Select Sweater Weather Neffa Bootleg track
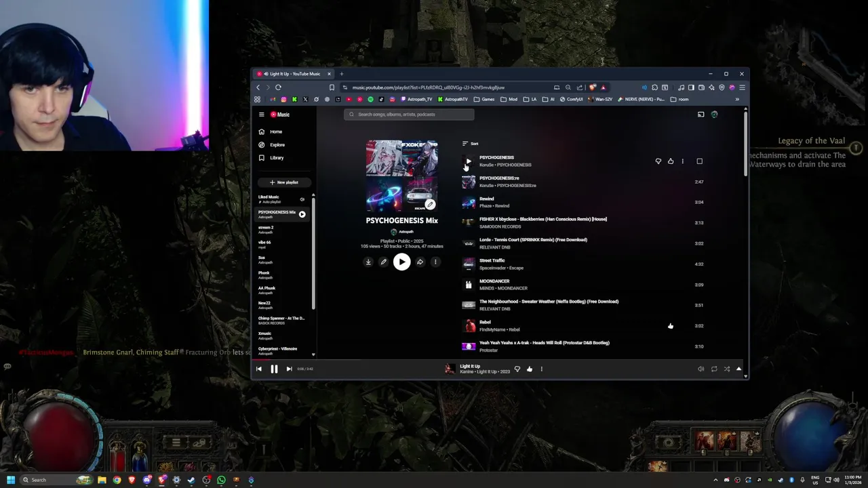This screenshot has height=488, width=868. pyautogui.click(x=549, y=301)
